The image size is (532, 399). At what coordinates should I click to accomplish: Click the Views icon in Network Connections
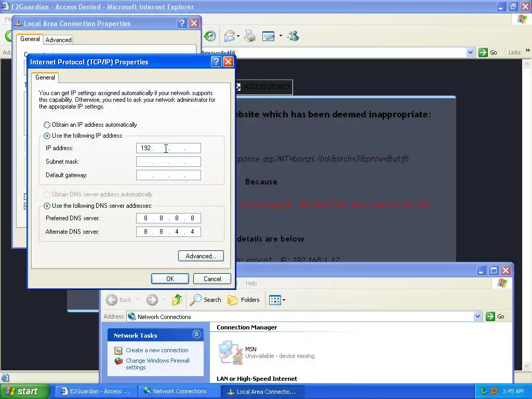coord(275,300)
